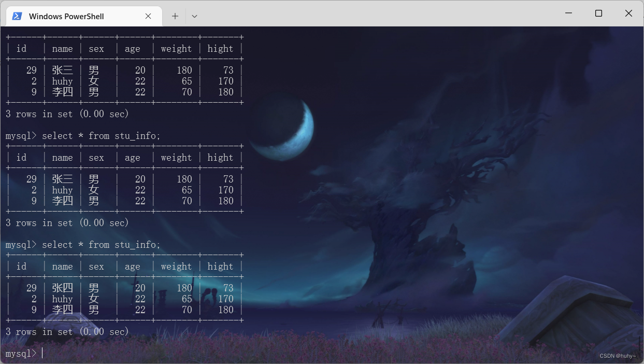Click the id 29 cell in the bottom table
This screenshot has height=364, width=644.
[32, 288]
